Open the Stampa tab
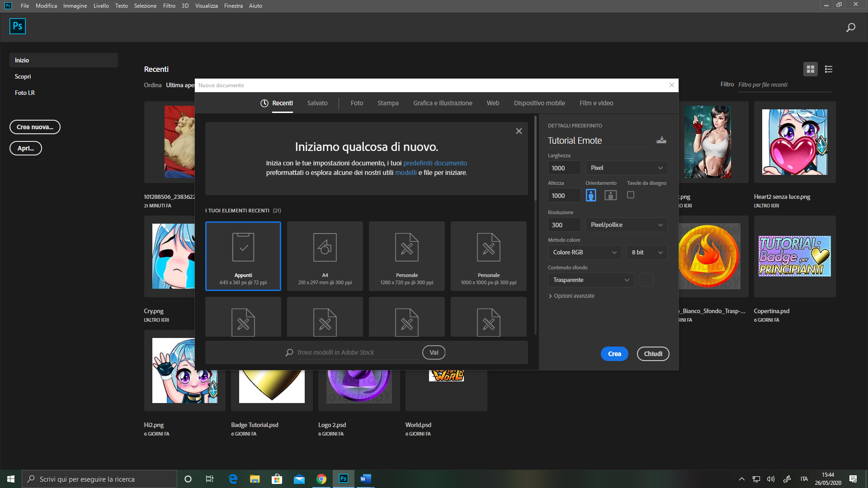Viewport: 868px width, 488px height. click(x=388, y=103)
